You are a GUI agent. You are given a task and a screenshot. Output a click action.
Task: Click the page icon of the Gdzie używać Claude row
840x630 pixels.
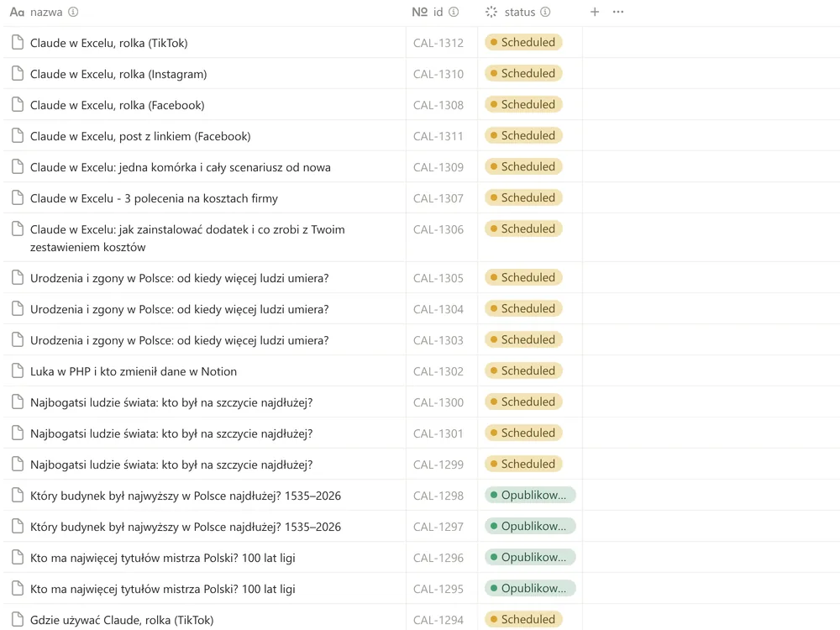point(18,619)
